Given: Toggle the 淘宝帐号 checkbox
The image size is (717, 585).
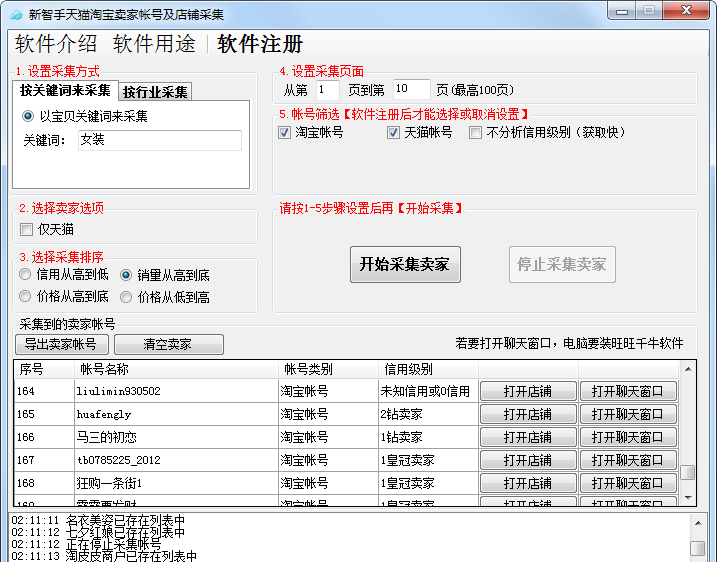Looking at the screenshot, I should 284,133.
